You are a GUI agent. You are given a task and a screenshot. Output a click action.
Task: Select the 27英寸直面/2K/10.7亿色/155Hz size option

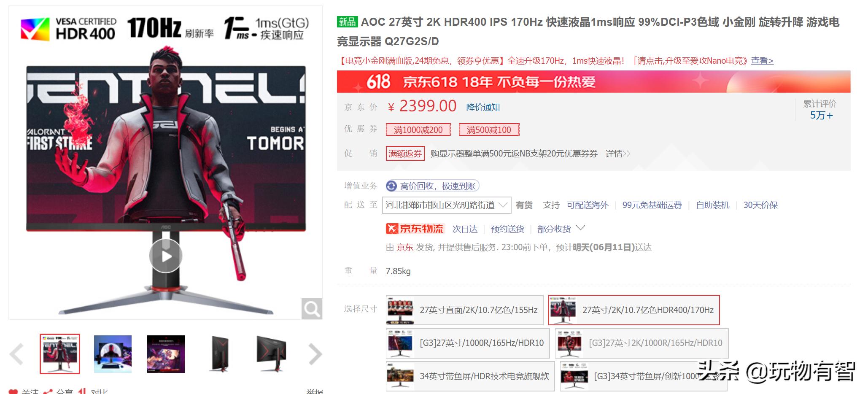click(464, 310)
